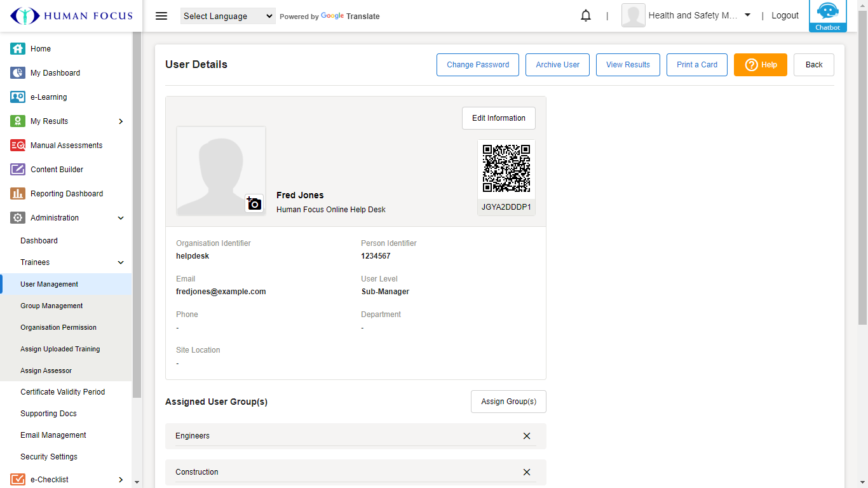
Task: Toggle the hamburger sidebar menu icon
Action: point(161,16)
